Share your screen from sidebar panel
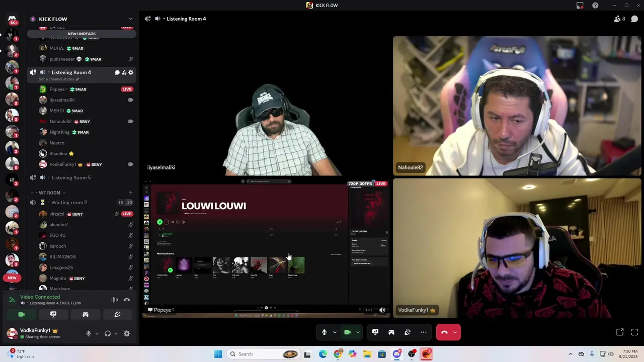The image size is (644, 362). point(53,314)
